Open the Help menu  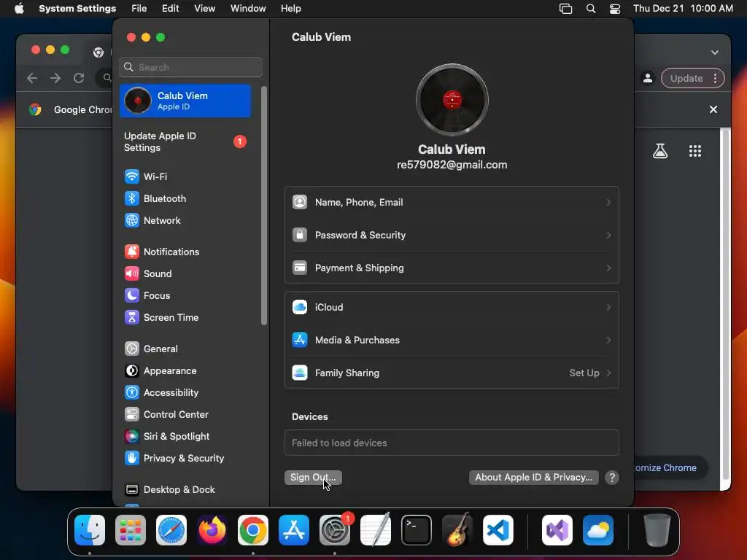290,9
